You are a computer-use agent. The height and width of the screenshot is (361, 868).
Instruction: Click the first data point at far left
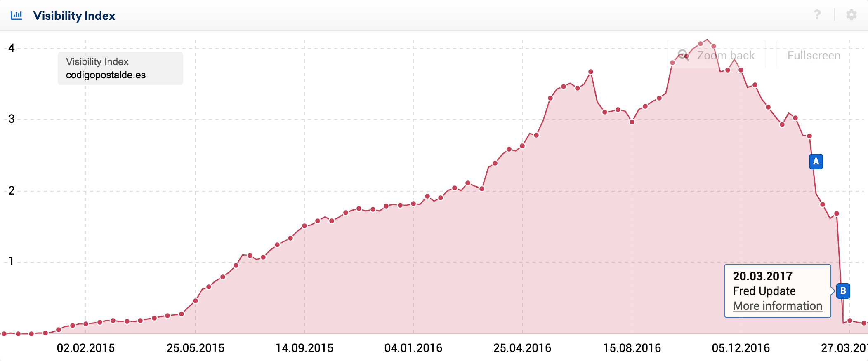pyautogui.click(x=4, y=333)
